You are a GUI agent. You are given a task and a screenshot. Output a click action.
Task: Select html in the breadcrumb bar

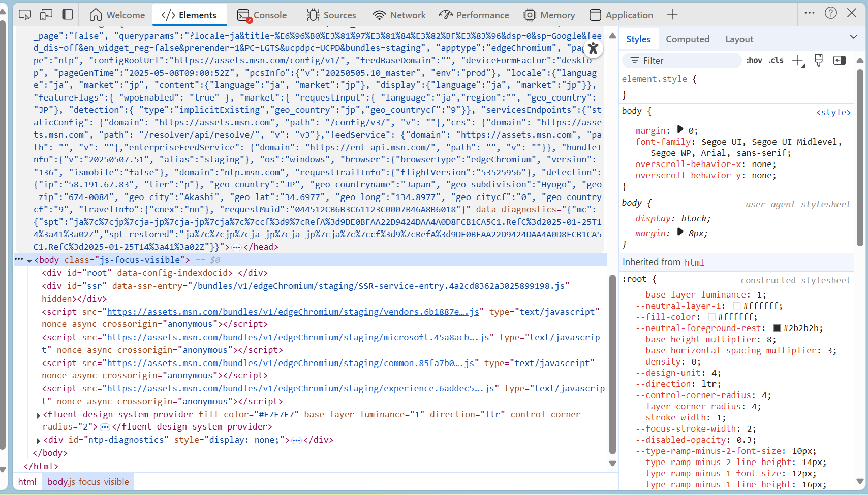pyautogui.click(x=27, y=482)
